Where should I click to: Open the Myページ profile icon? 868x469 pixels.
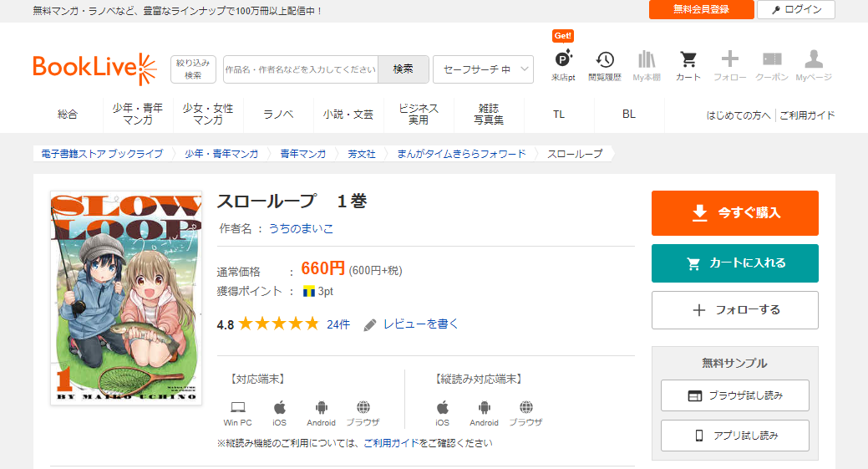pyautogui.click(x=814, y=60)
